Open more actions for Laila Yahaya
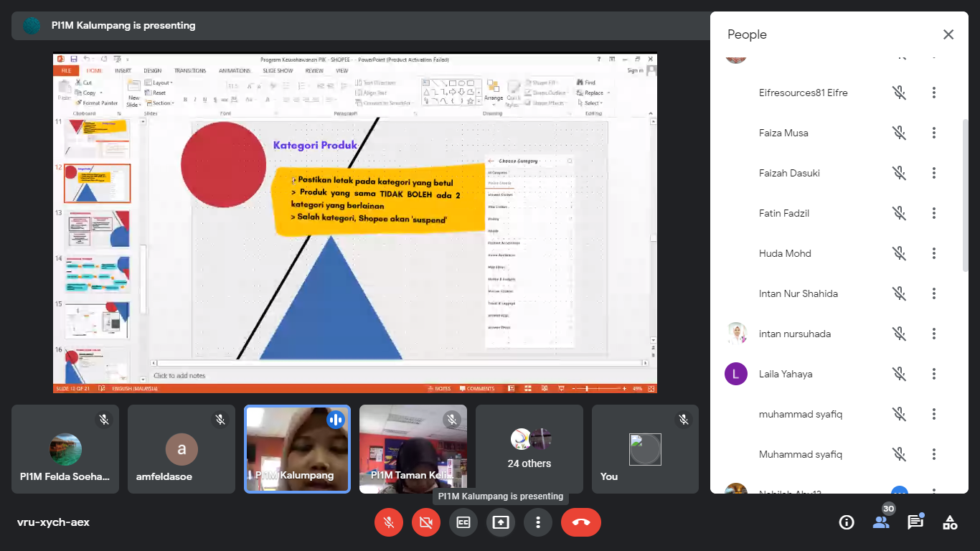This screenshot has height=551, width=980. [934, 374]
